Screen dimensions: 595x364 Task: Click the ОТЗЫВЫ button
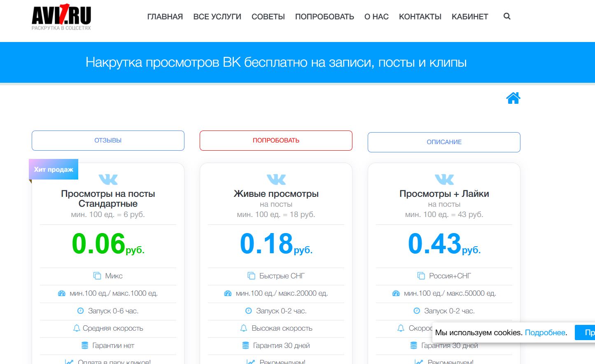[107, 140]
